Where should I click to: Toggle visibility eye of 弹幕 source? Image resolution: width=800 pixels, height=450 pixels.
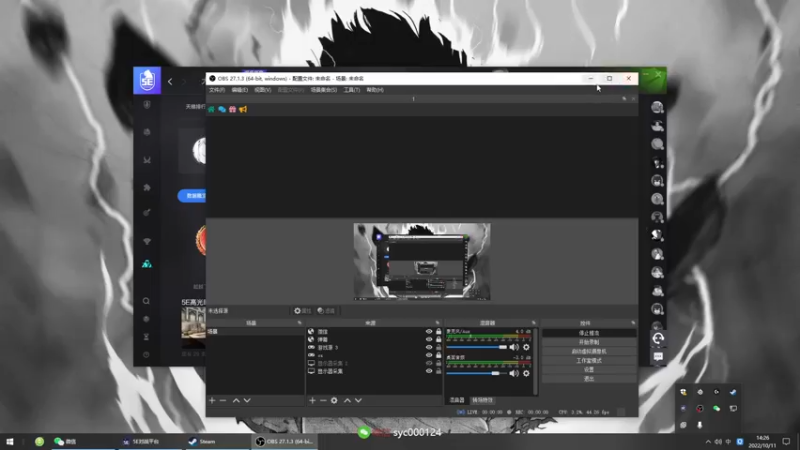pos(429,339)
